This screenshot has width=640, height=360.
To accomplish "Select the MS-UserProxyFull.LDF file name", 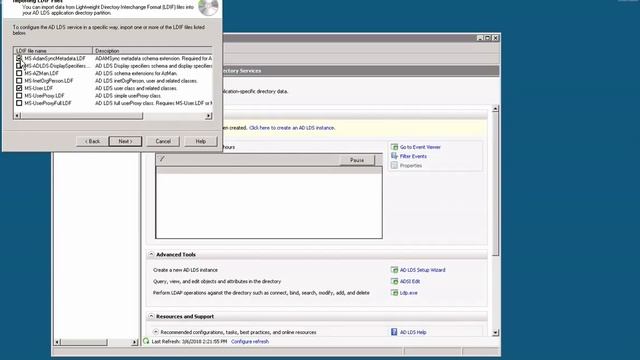I will click(48, 103).
